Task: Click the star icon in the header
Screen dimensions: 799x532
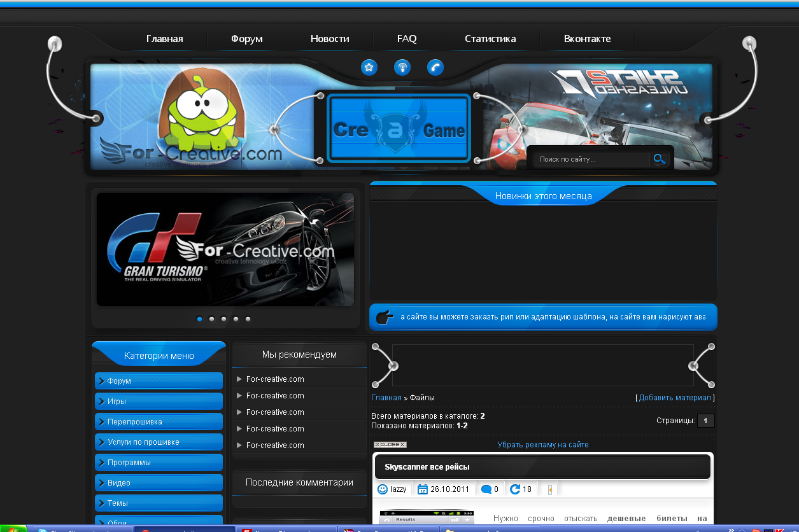Action: pyautogui.click(x=369, y=67)
